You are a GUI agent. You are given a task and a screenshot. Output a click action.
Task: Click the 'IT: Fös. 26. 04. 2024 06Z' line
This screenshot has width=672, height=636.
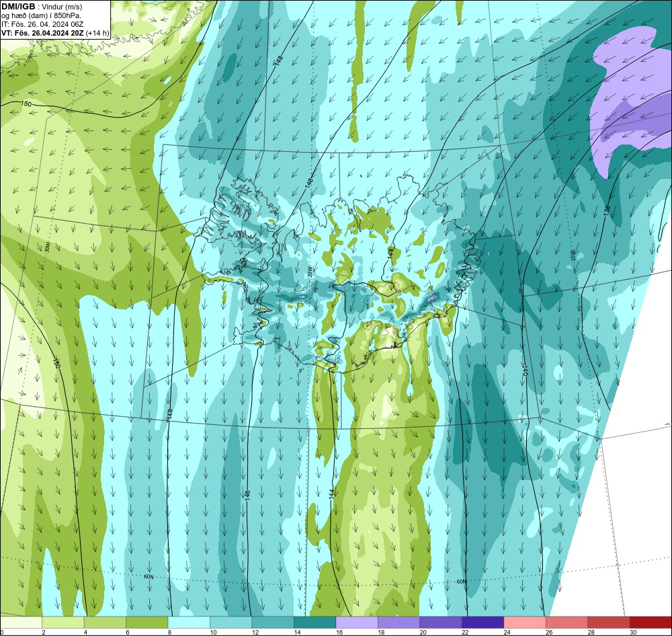pyautogui.click(x=42, y=24)
